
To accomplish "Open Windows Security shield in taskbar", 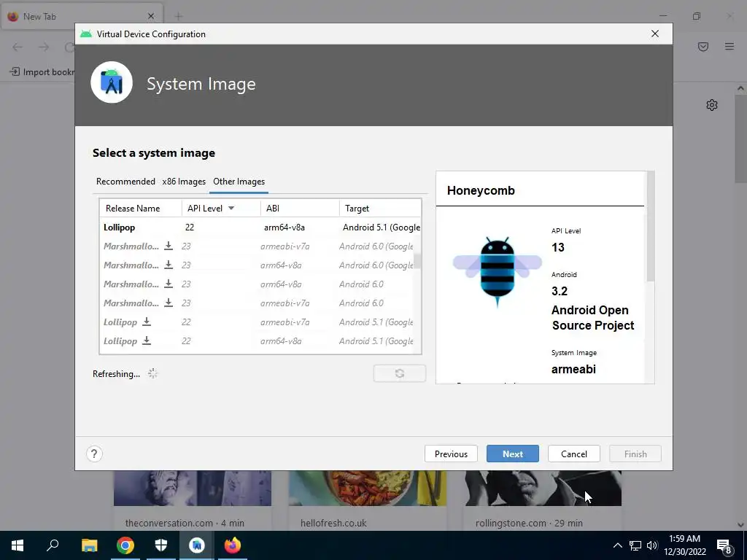I will pyautogui.click(x=161, y=545).
